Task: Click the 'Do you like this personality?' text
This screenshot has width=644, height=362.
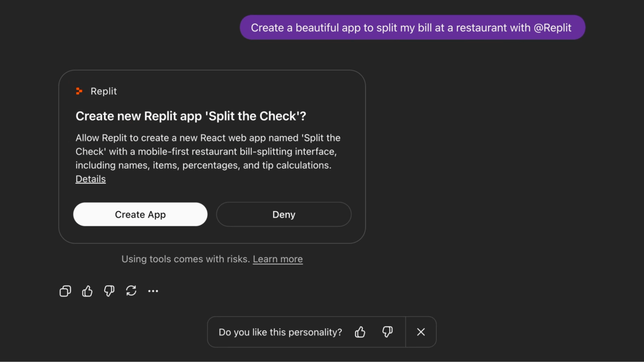Action: 280,332
